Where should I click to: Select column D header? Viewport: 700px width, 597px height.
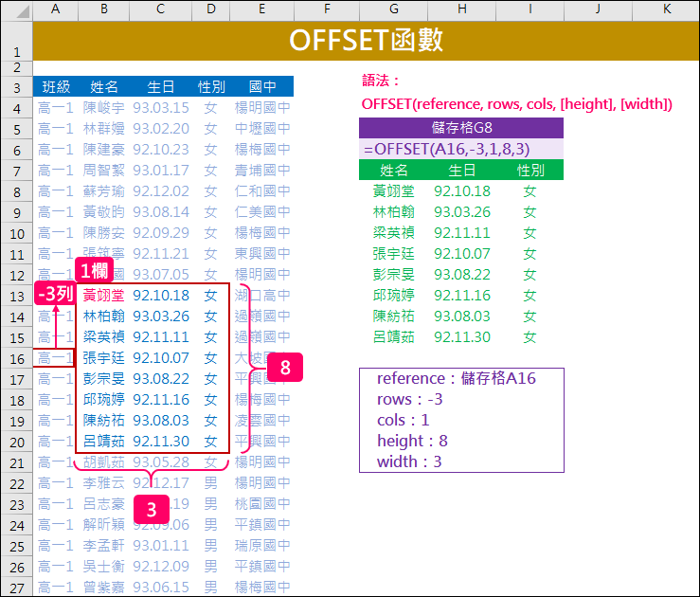click(211, 9)
